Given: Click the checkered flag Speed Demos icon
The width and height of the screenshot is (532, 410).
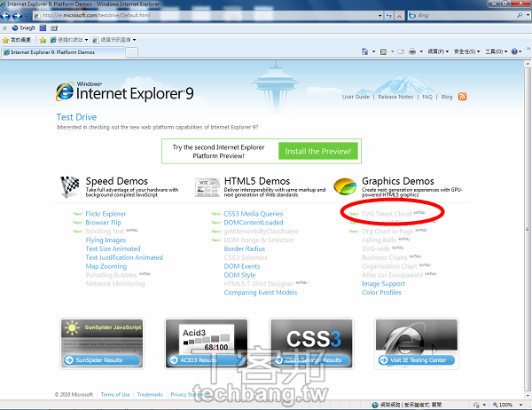Looking at the screenshot, I should 70,186.
